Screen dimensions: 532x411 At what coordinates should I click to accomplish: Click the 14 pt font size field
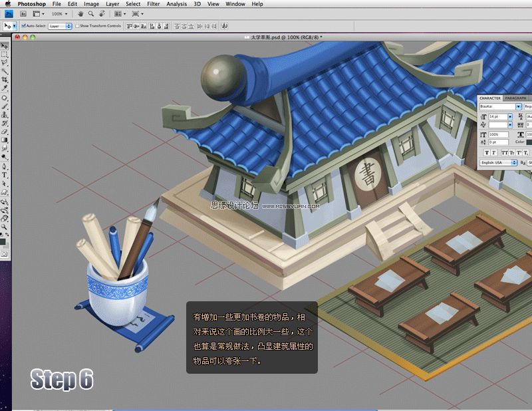(497, 116)
